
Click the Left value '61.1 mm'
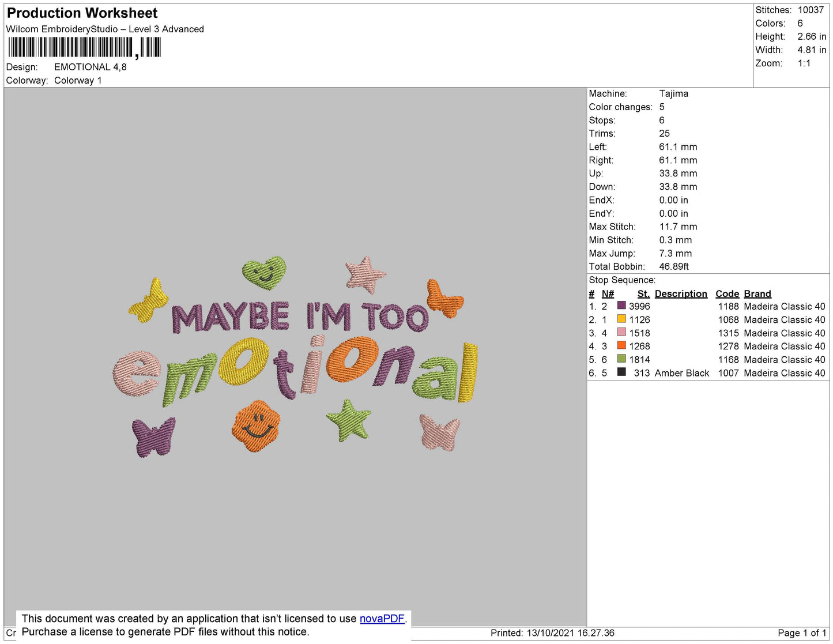coord(679,146)
